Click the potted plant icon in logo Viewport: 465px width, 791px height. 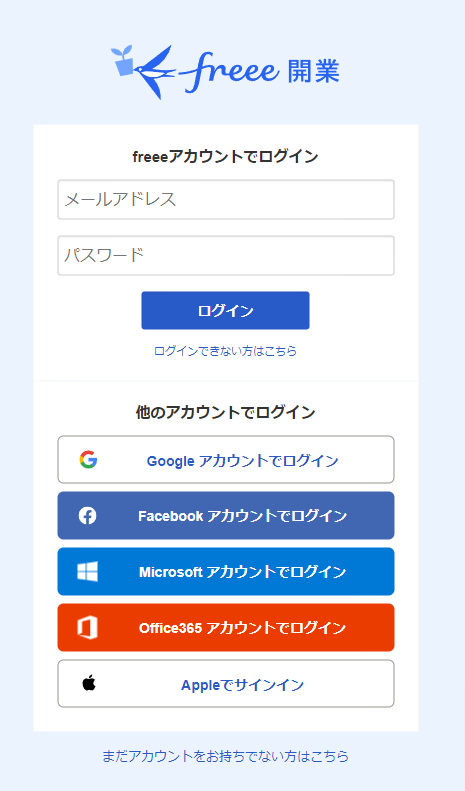(123, 61)
